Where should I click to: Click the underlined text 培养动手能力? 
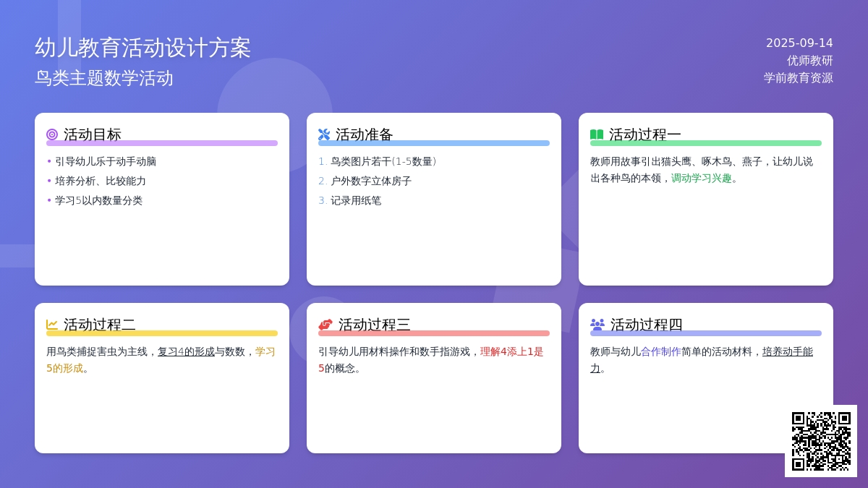787,352
